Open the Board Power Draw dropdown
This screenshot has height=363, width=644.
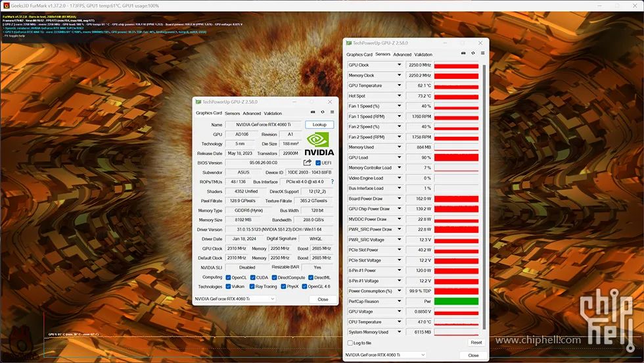tap(399, 199)
